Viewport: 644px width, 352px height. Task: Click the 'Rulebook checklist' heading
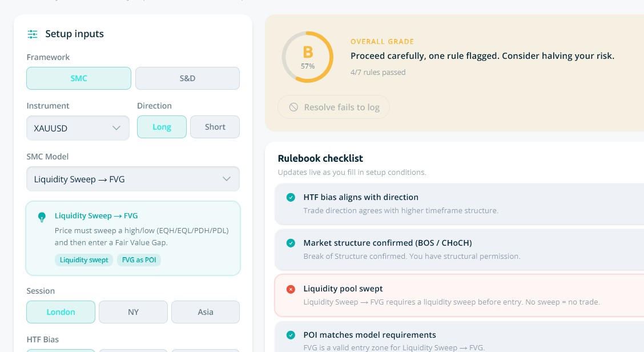coord(320,158)
